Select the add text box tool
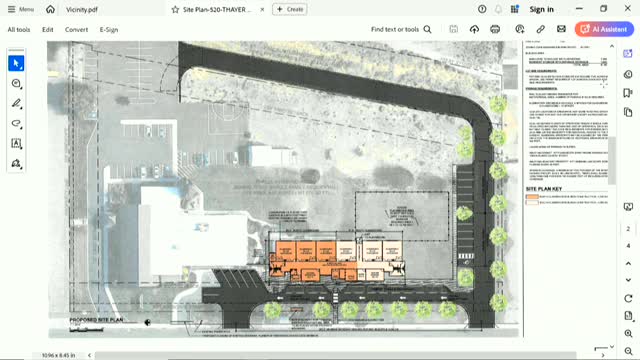This screenshot has width=640, height=360. [16, 143]
